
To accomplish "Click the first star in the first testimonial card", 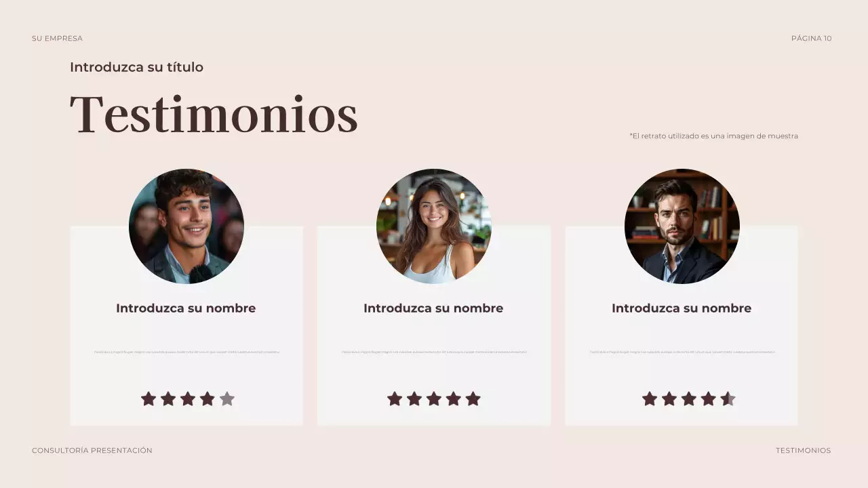I will (x=149, y=399).
